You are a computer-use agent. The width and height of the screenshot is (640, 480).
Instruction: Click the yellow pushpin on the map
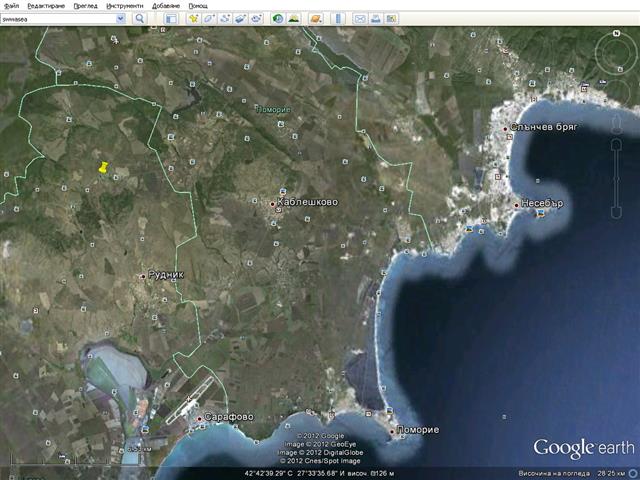click(103, 168)
